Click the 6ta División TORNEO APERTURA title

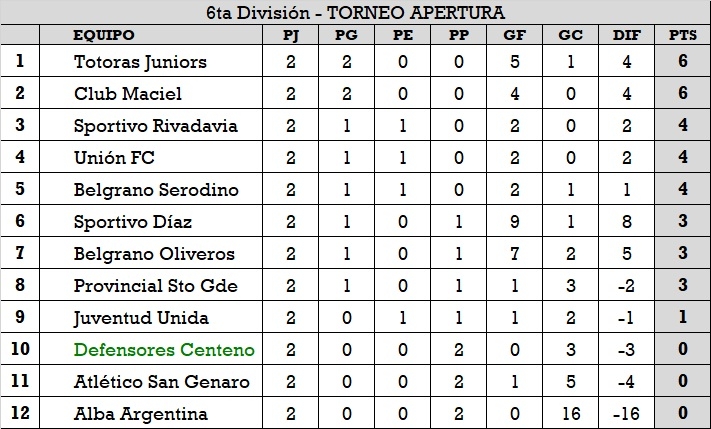tap(355, 13)
